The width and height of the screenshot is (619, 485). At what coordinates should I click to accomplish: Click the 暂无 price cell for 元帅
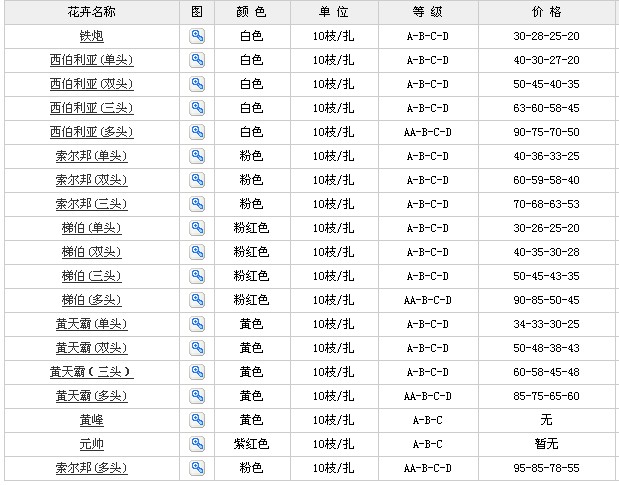546,444
